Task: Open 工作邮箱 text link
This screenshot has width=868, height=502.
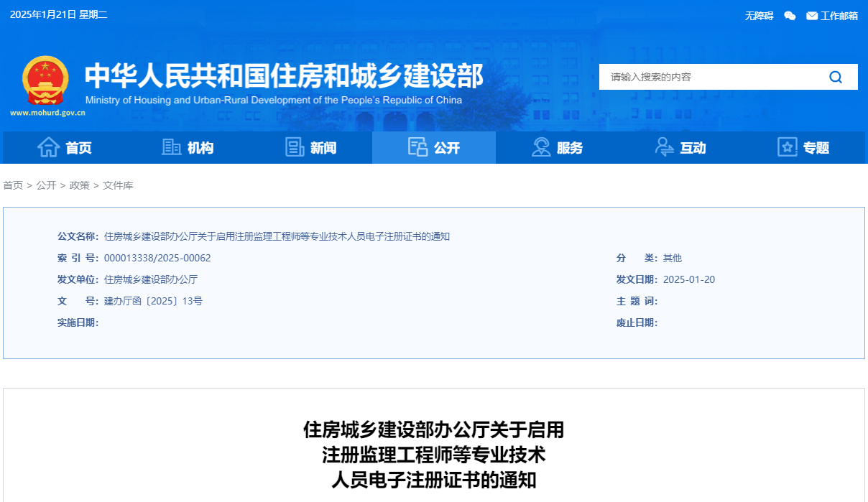Action: pyautogui.click(x=839, y=16)
